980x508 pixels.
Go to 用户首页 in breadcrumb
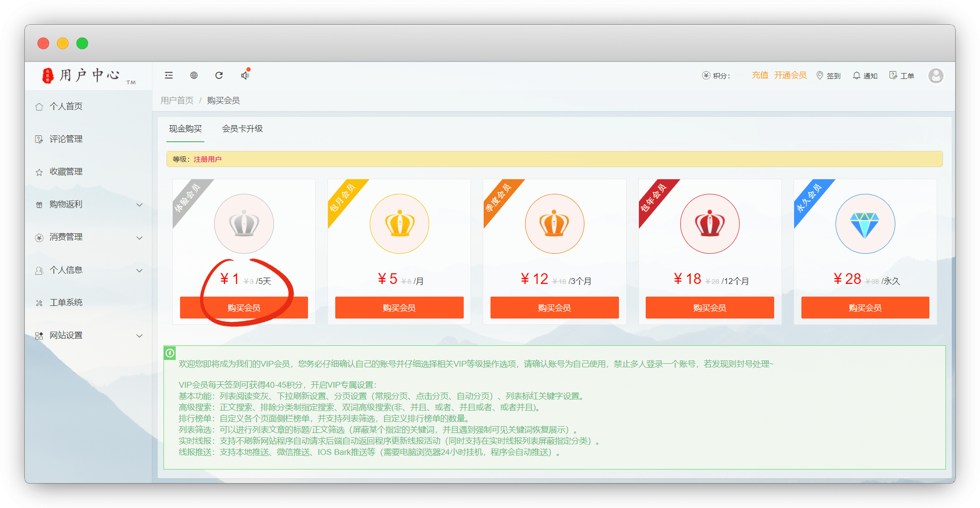click(x=177, y=100)
